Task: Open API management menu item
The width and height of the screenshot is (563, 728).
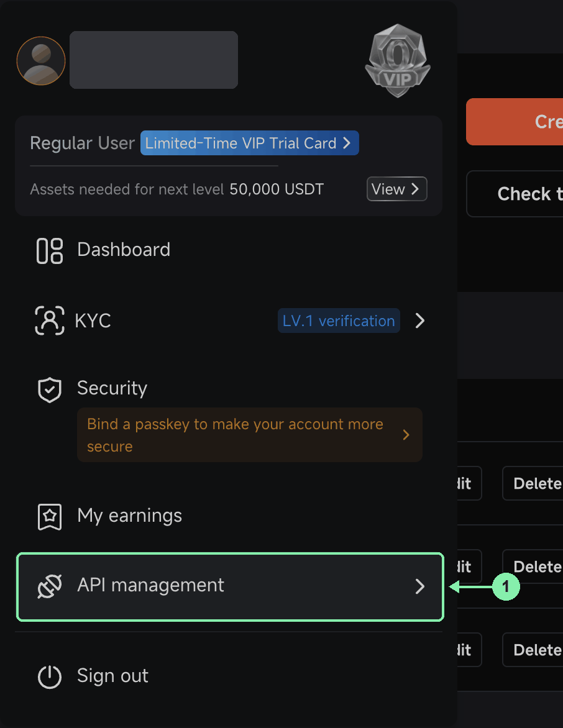Action: tap(230, 587)
